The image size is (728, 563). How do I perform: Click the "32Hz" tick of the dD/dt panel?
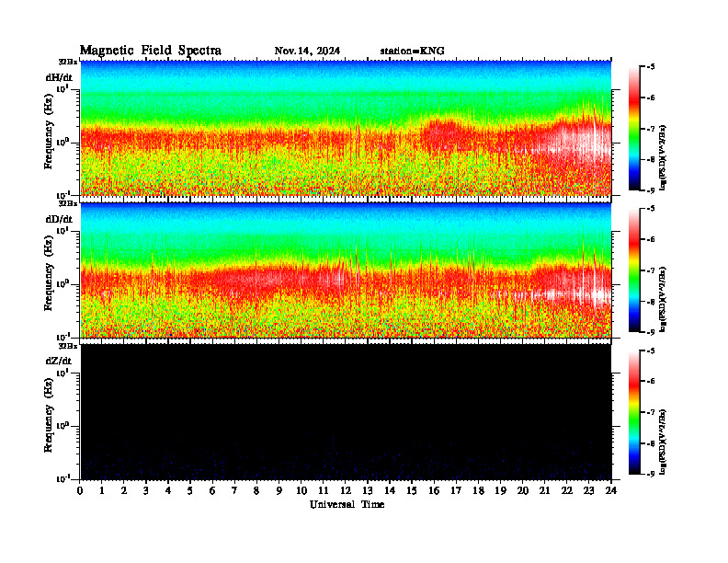tap(68, 203)
